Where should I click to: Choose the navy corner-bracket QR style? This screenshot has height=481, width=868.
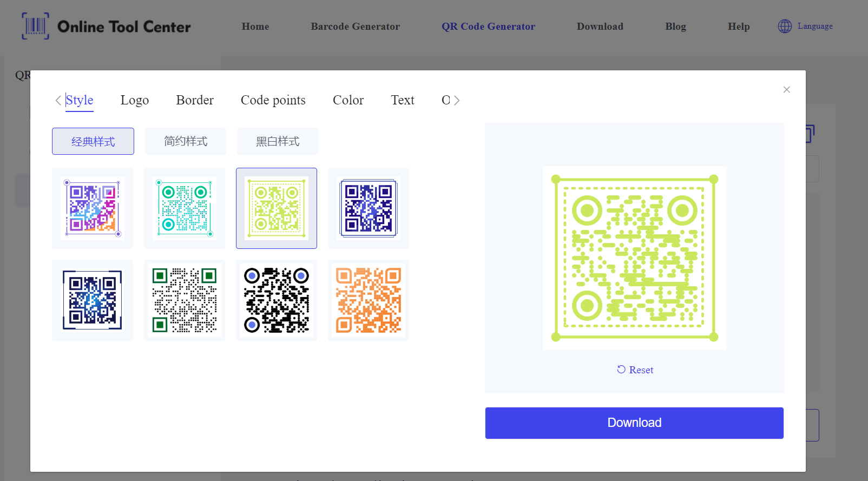(93, 300)
